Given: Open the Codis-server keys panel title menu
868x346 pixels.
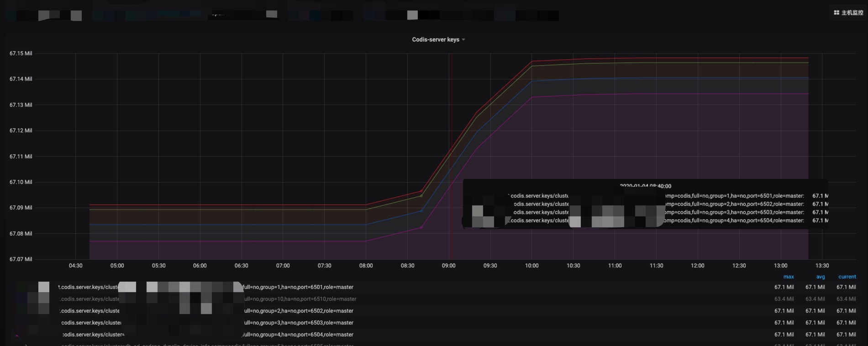Looking at the screenshot, I should [438, 40].
